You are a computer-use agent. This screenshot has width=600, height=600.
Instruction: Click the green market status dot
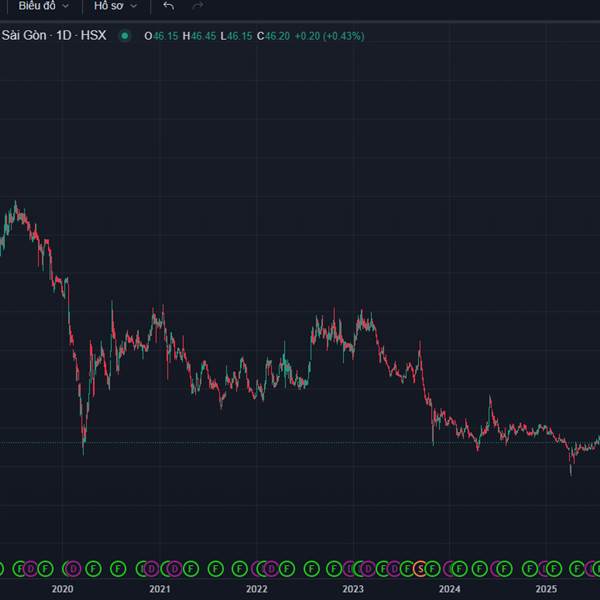[124, 36]
